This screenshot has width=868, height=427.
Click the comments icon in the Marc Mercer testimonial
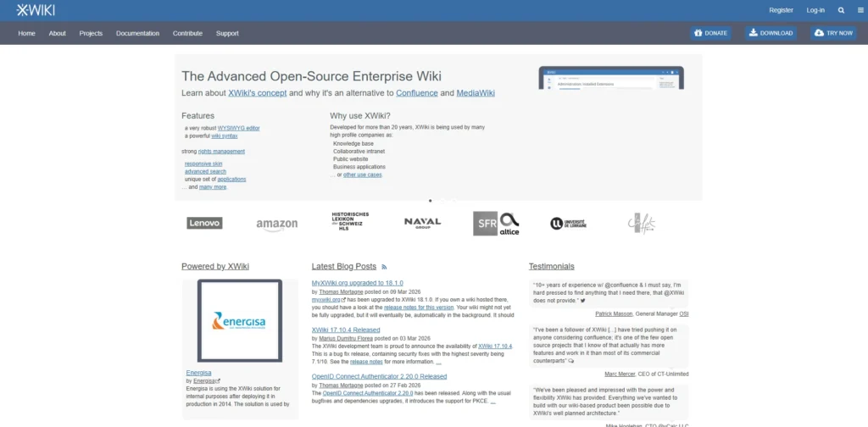571,361
